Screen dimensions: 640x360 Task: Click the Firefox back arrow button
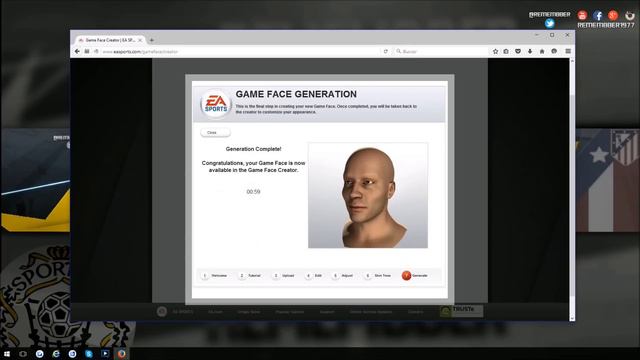(x=77, y=51)
